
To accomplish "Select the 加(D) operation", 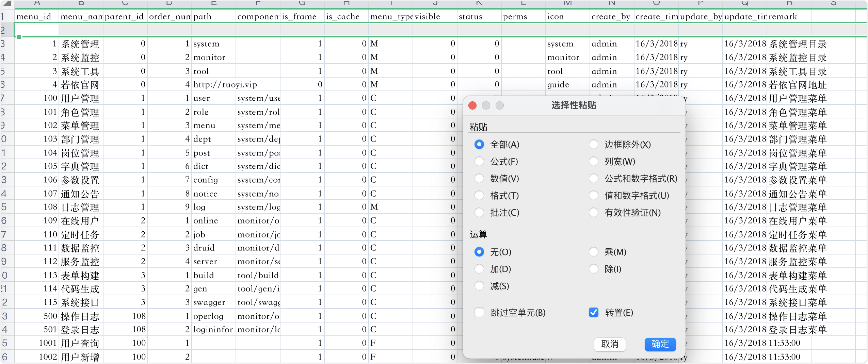I will (479, 269).
